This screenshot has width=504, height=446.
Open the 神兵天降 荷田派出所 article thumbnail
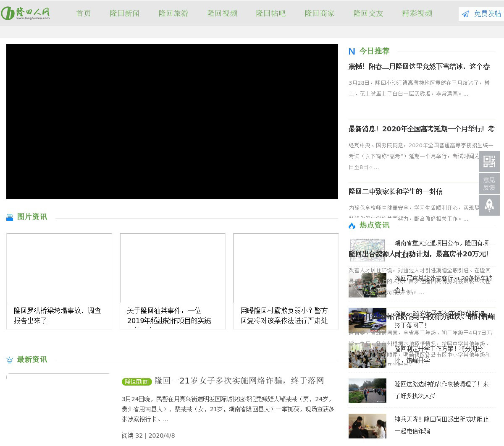tap(367, 426)
